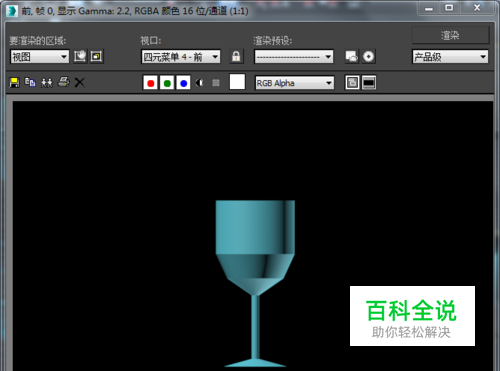Click the auto region selected icon

pos(97,56)
